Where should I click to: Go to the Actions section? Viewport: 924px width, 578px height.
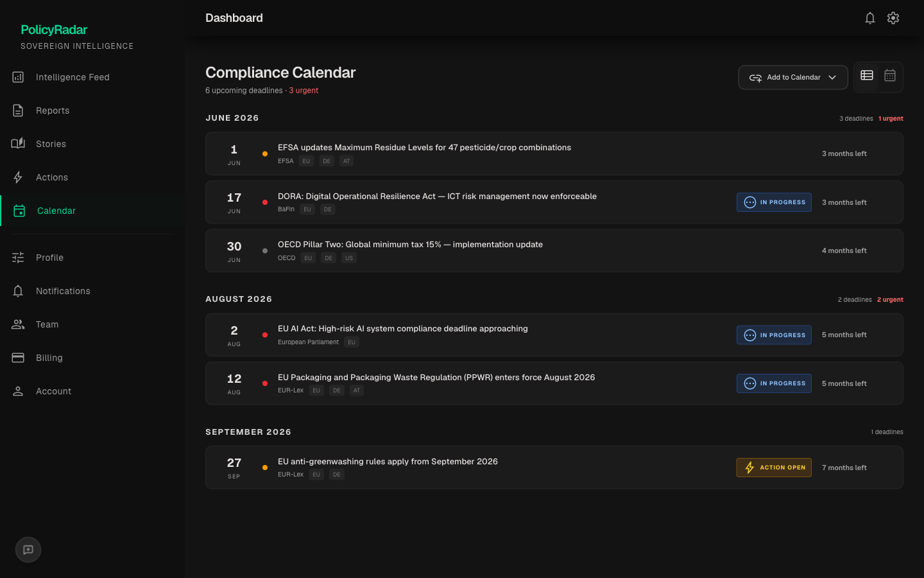pos(52,177)
